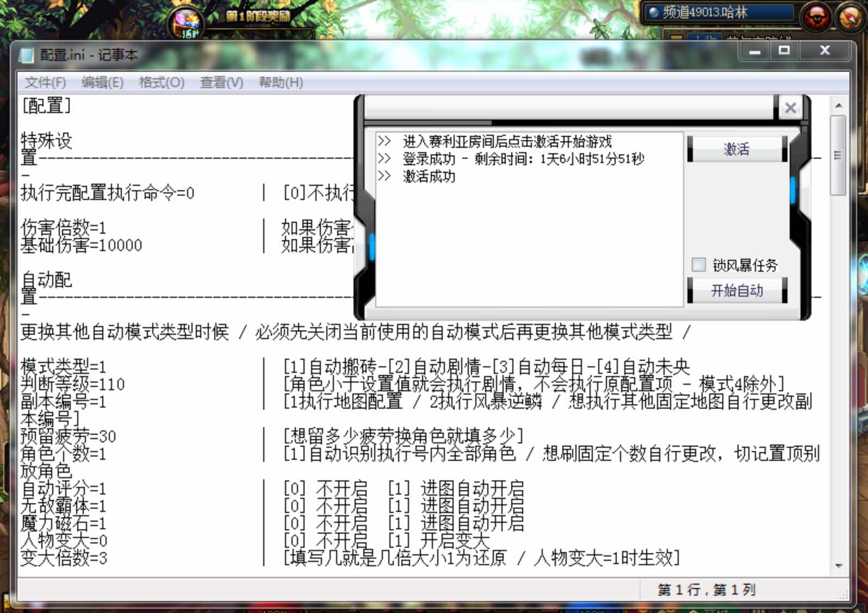Click the vertical scrollbar thumb in Notepad
The width and height of the screenshot is (868, 613).
tap(838, 155)
